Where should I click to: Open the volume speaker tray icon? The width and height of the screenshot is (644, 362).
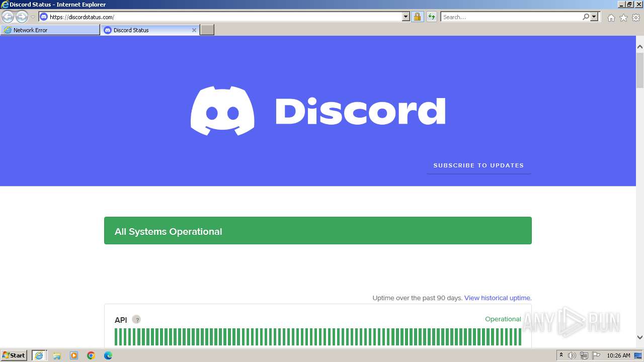[x=572, y=355]
